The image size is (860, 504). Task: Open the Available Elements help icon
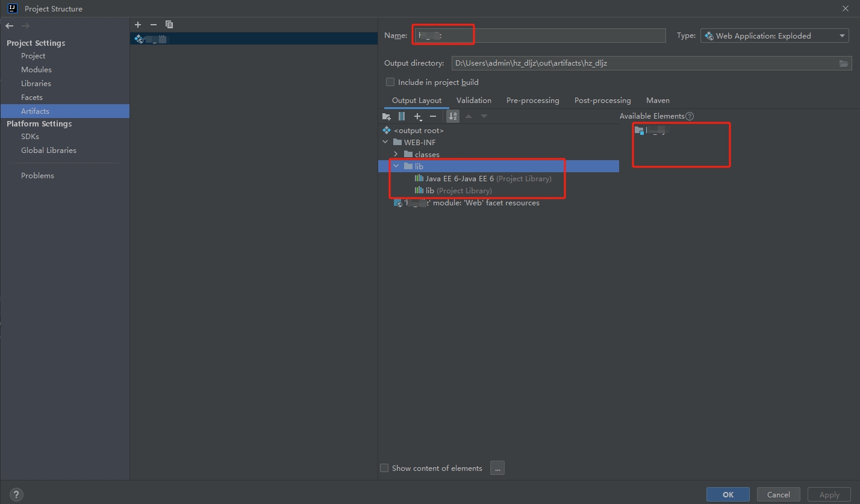click(x=690, y=116)
